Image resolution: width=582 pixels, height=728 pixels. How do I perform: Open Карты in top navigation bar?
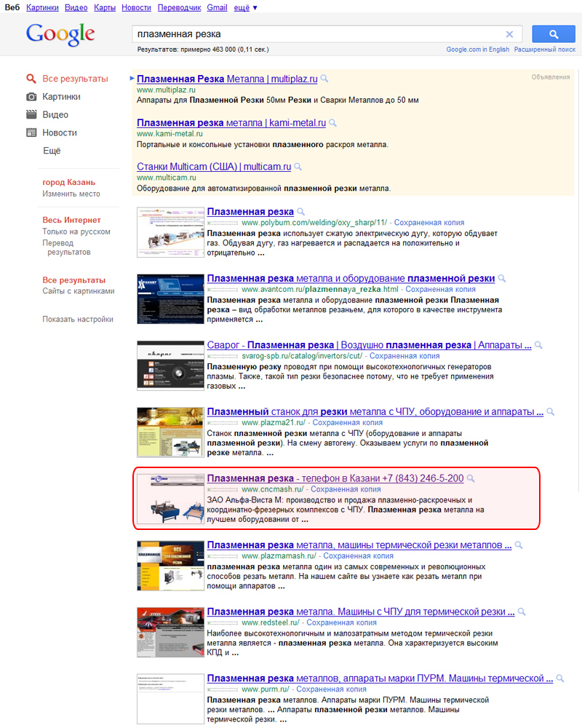tap(105, 7)
